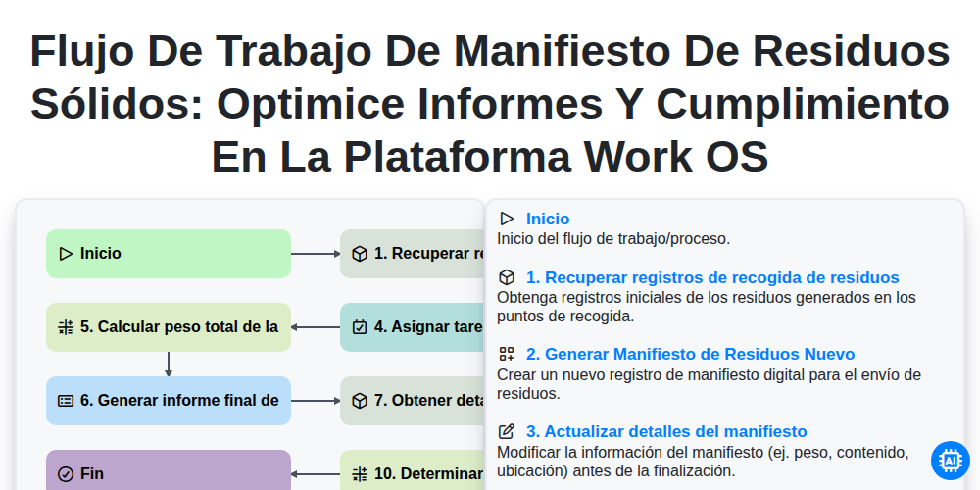Click the AI chip assistant icon
The image size is (980, 490).
click(x=950, y=461)
